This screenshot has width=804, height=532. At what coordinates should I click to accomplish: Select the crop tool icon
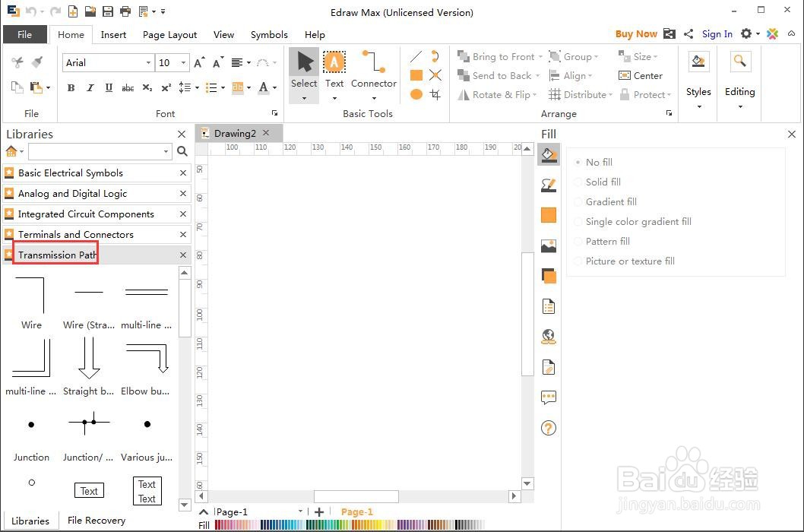click(x=435, y=94)
